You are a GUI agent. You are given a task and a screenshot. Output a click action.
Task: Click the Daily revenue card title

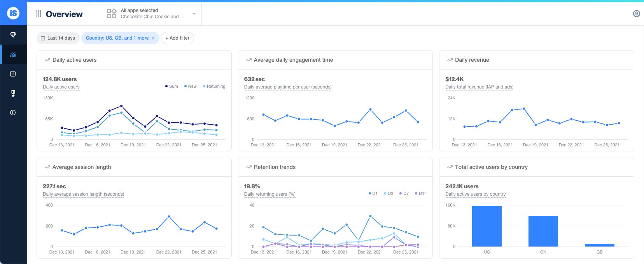pyautogui.click(x=472, y=60)
